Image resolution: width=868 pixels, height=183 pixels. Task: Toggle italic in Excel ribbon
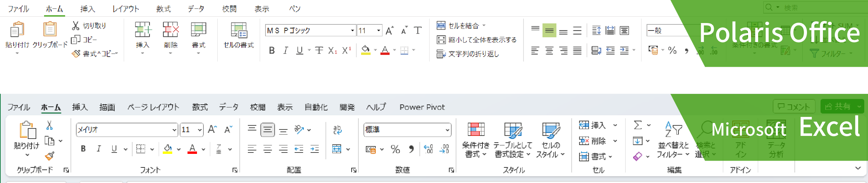(99, 149)
